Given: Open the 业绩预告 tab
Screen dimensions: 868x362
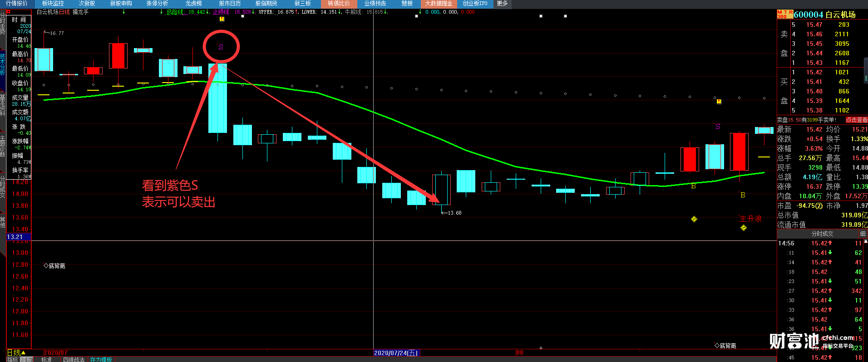Looking at the screenshot, I should click(375, 4).
